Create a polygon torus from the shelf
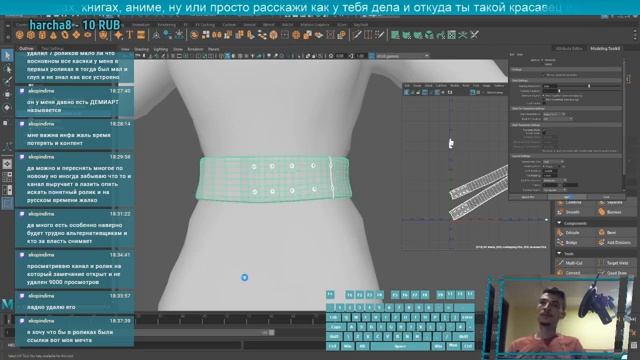The height and width of the screenshot is (360, 640). tap(65, 36)
